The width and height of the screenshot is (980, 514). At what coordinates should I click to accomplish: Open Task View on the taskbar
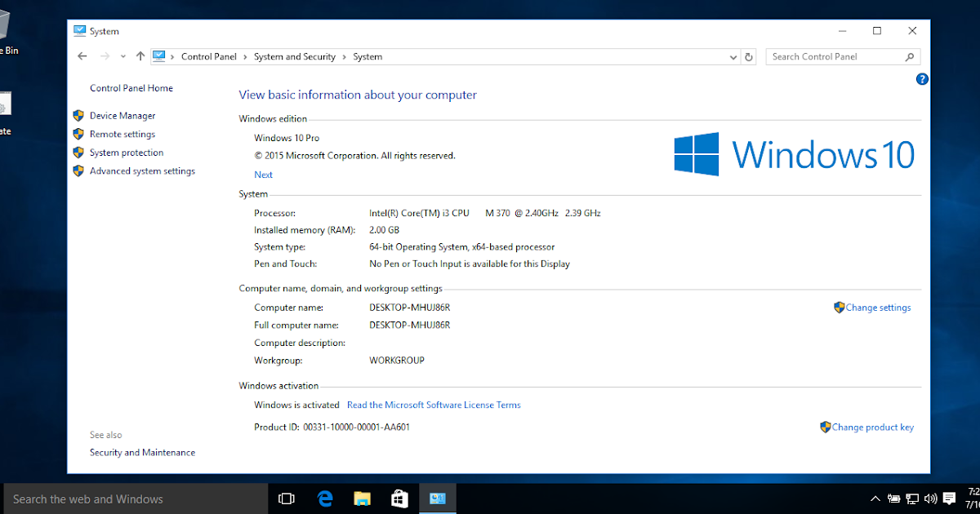(x=286, y=498)
